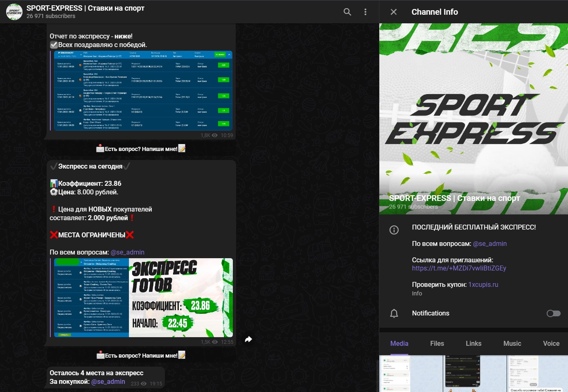568x392 pixels.
Task: Open the t.me invite link
Action: pyautogui.click(x=459, y=268)
